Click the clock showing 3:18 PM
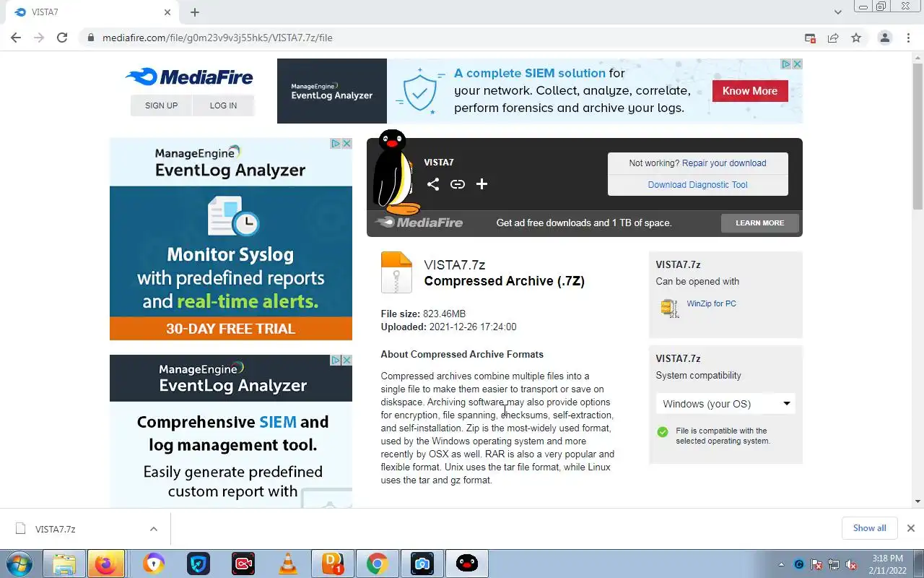 click(887, 558)
